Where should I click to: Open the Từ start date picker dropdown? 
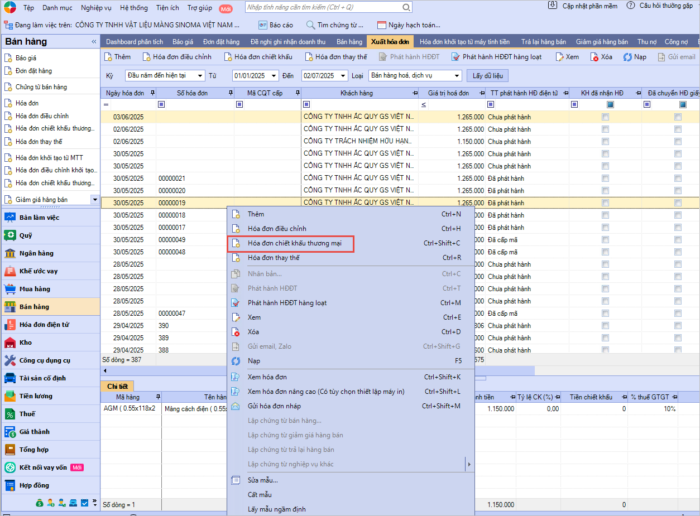pos(272,76)
